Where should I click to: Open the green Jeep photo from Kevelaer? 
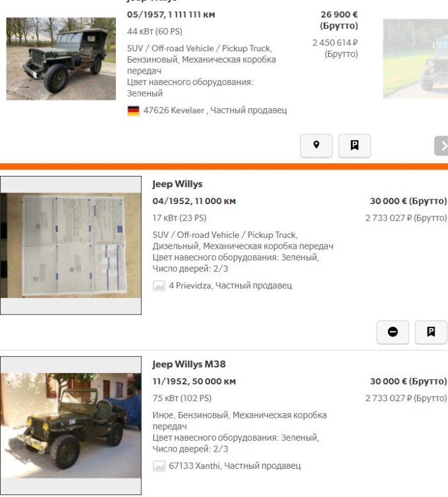61,59
